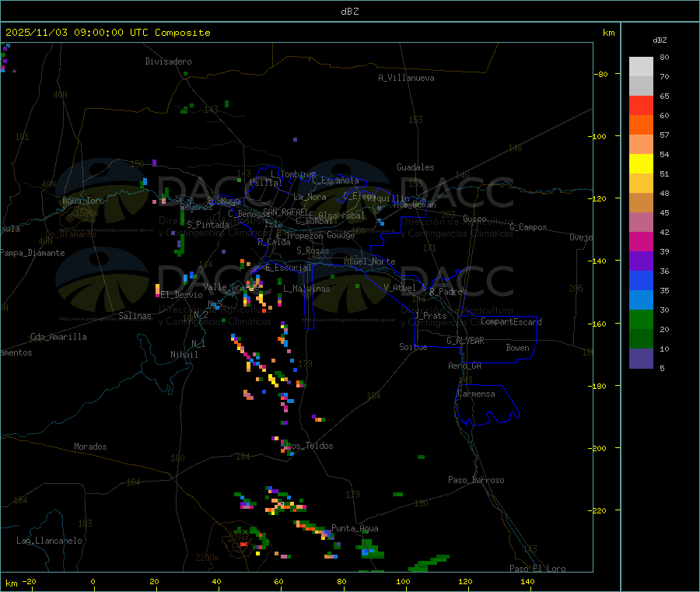700x592 pixels.
Task: Click the 'Paso_El_Loro' label
Action: pos(537,569)
